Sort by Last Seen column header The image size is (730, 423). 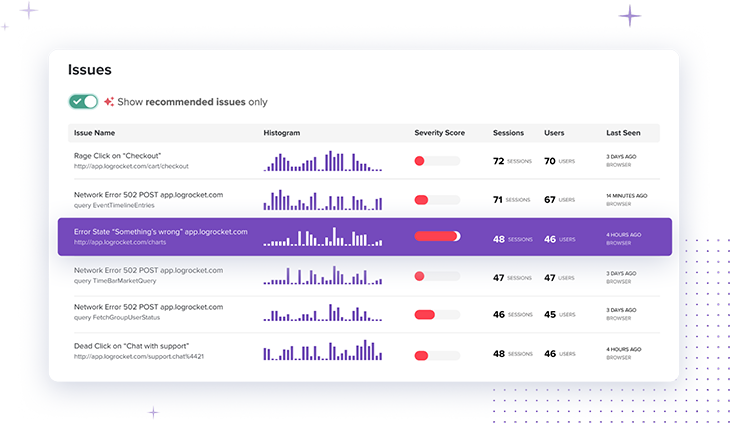(623, 133)
